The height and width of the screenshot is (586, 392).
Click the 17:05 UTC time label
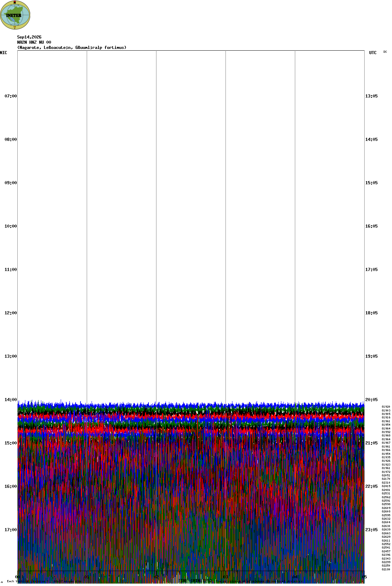(x=372, y=270)
